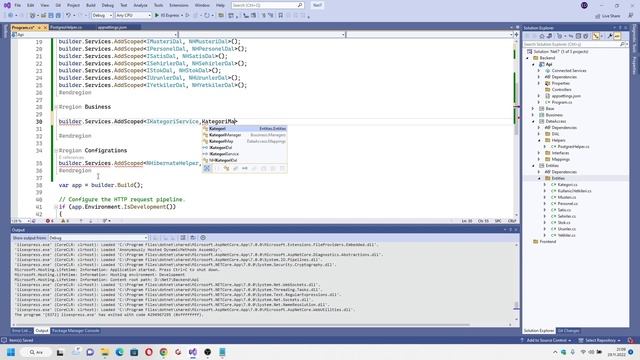
Task: Open the Api project navigation dropdown
Action: coord(95,35)
